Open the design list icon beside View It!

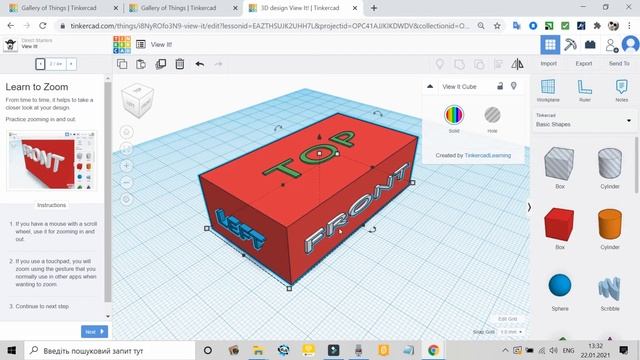141,44
